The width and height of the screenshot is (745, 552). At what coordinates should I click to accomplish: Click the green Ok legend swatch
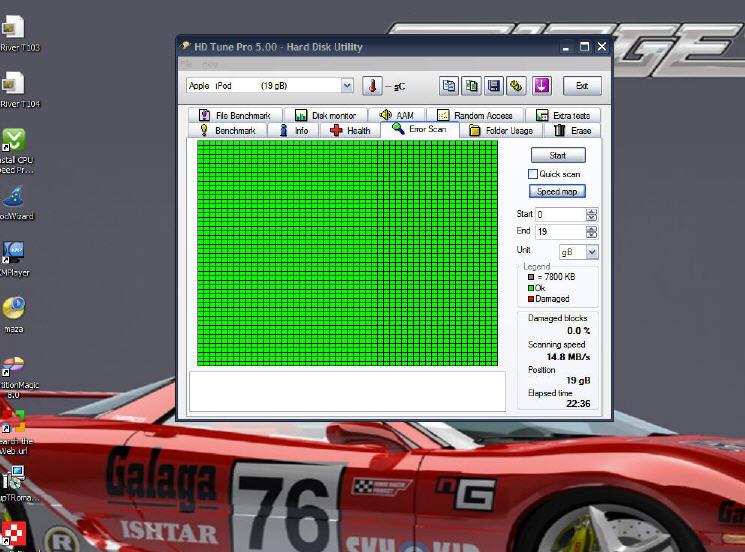point(531,288)
